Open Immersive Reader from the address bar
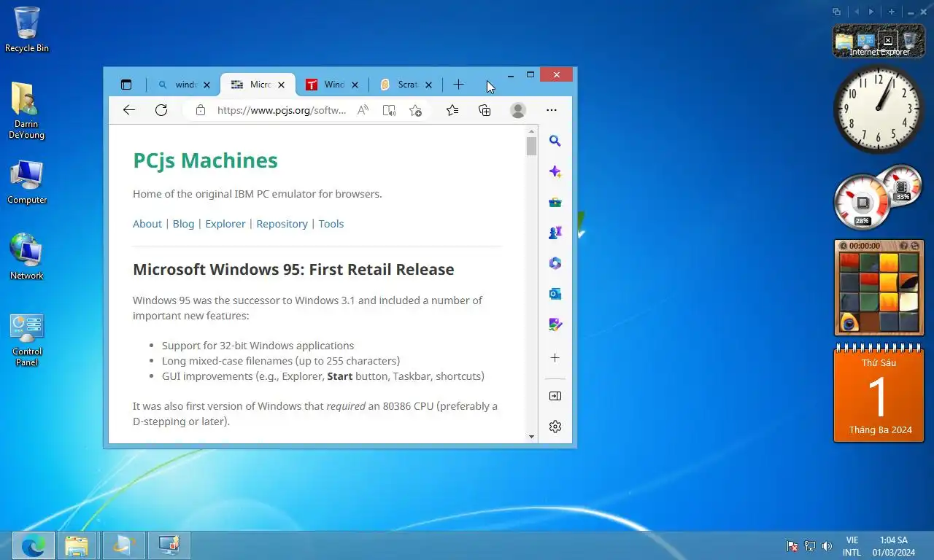Viewport: 934px width, 560px height. (390, 110)
